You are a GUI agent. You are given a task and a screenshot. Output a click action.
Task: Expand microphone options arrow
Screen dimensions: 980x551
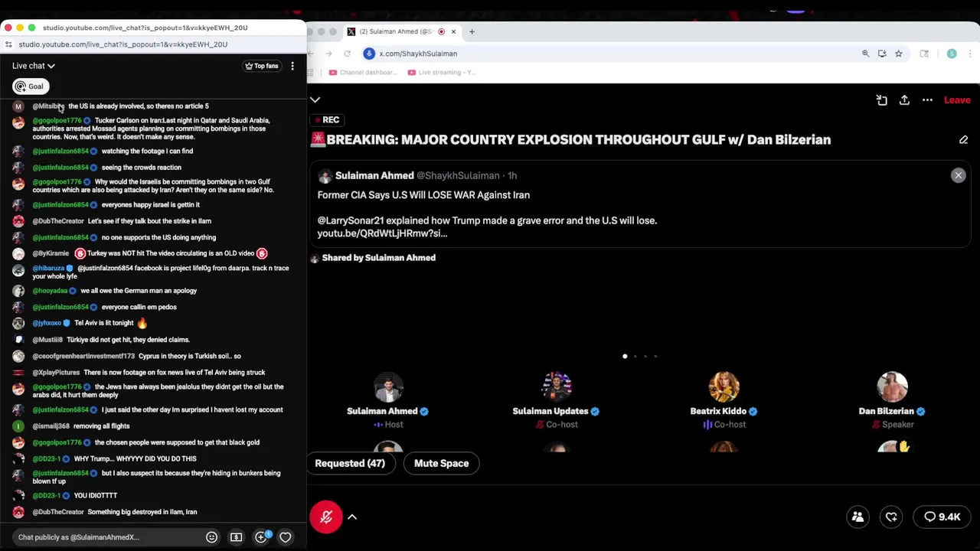352,517
